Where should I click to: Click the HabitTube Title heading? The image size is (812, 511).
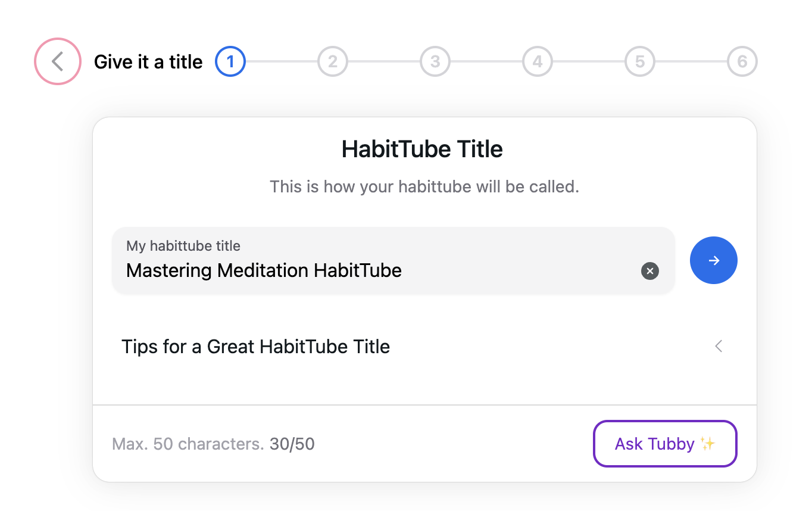tap(422, 149)
